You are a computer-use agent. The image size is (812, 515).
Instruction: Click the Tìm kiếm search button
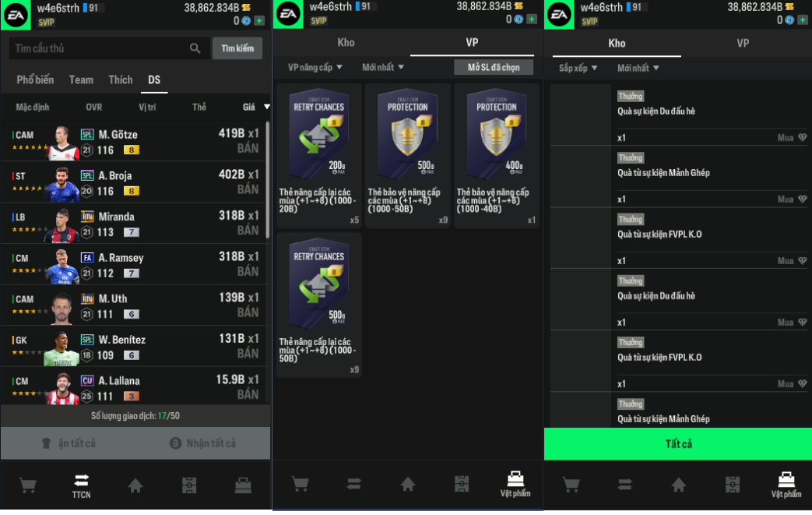(237, 48)
